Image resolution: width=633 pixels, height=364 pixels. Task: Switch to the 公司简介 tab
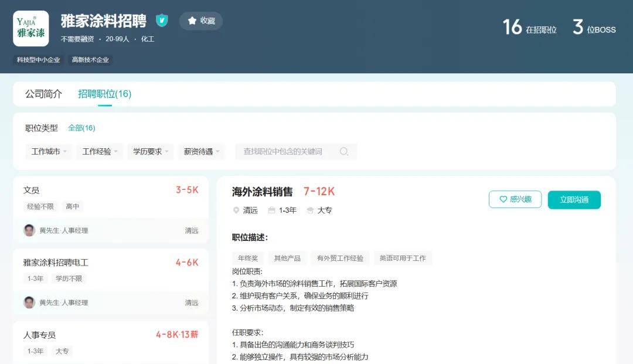click(x=43, y=94)
